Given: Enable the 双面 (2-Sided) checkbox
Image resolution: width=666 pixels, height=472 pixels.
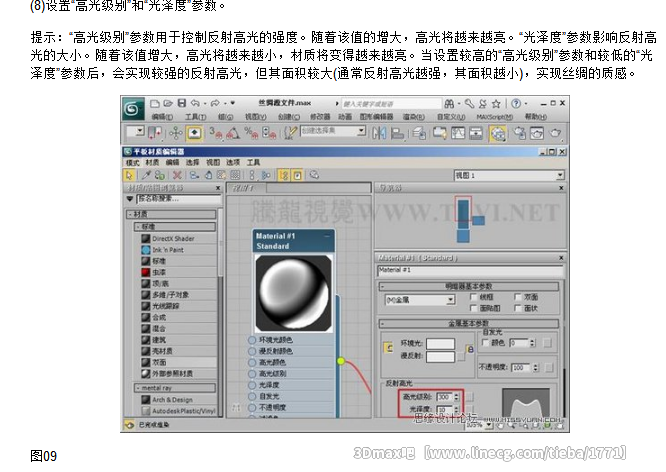Looking at the screenshot, I should (x=518, y=297).
